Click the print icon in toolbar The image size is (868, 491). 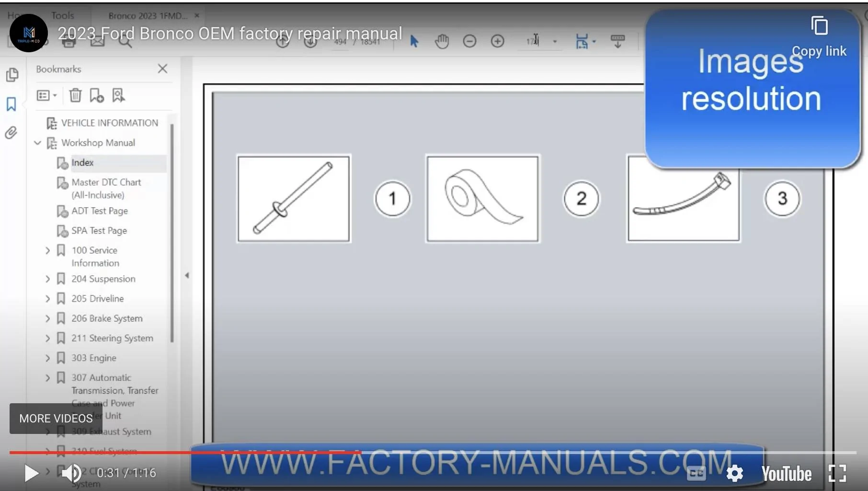pyautogui.click(x=69, y=42)
